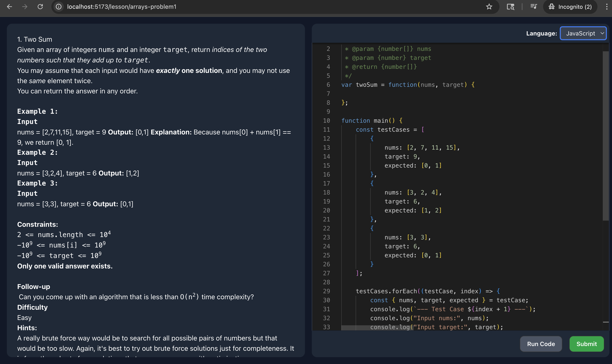Click the '1. Two Sum' problem title
612x364 pixels.
pyautogui.click(x=35, y=39)
